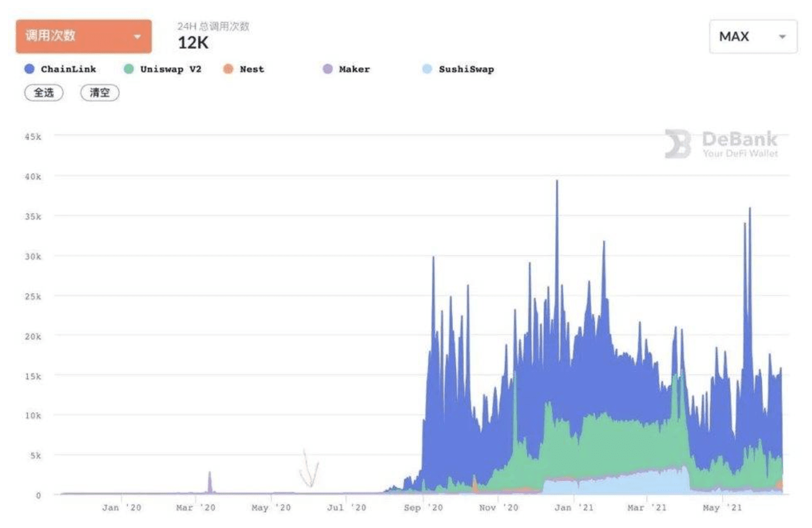Image resolution: width=812 pixels, height=528 pixels.
Task: Click the 30k y-axis label
Action: pos(33,257)
